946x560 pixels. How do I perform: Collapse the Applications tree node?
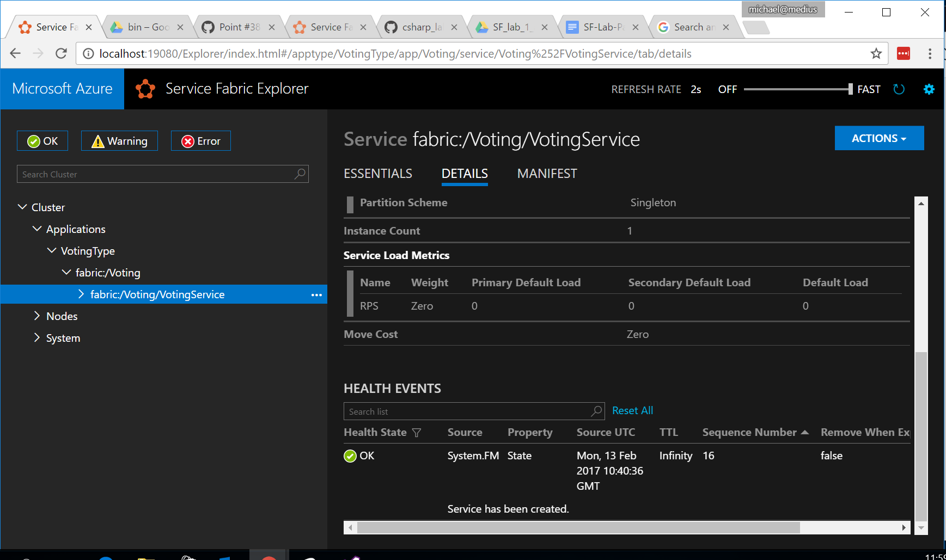pyautogui.click(x=37, y=229)
